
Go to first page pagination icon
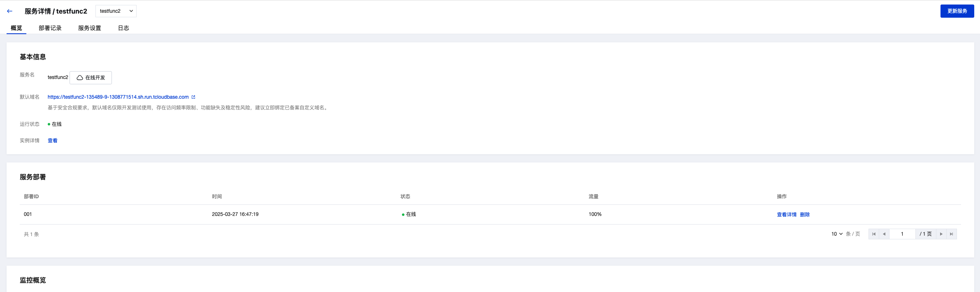[x=874, y=234]
